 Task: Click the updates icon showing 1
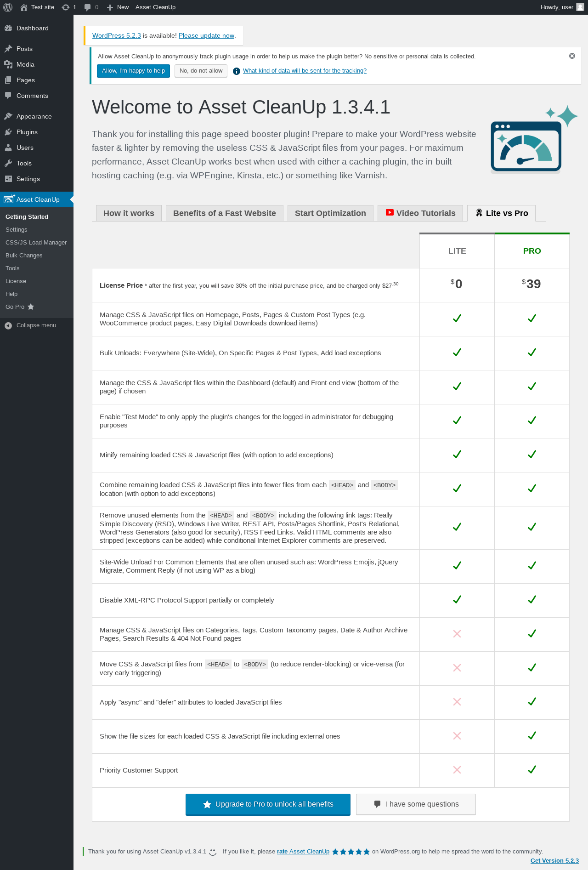point(69,7)
